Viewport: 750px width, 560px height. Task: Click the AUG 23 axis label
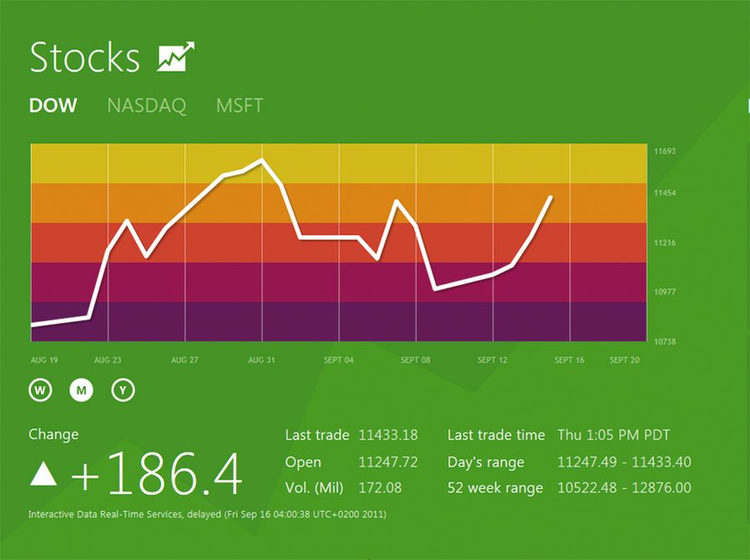tap(107, 360)
